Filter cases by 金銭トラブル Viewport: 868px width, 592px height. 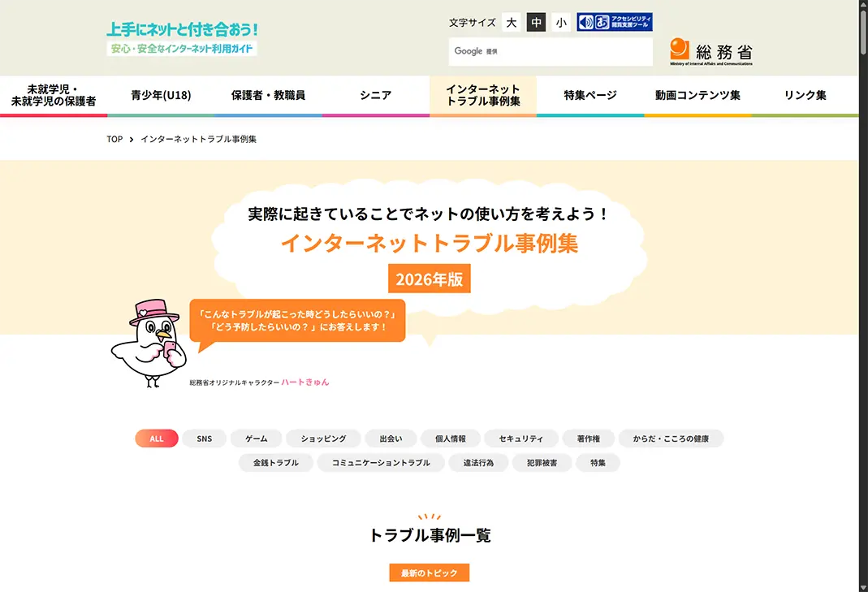(x=276, y=463)
